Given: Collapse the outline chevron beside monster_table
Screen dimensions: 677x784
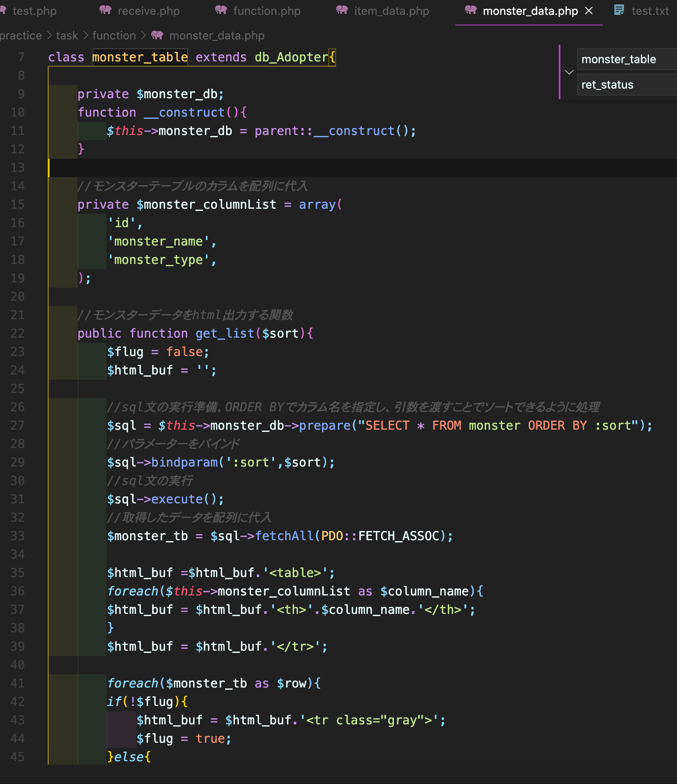Looking at the screenshot, I should [x=569, y=72].
